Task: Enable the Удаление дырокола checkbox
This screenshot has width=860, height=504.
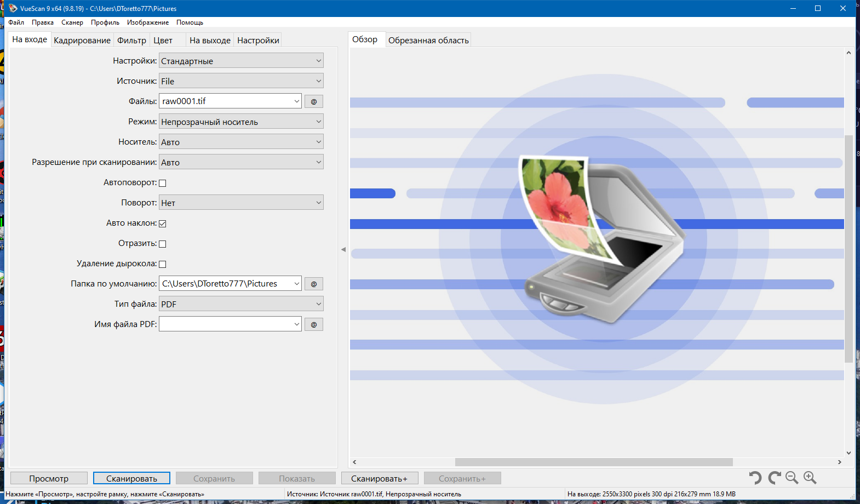Action: (162, 264)
